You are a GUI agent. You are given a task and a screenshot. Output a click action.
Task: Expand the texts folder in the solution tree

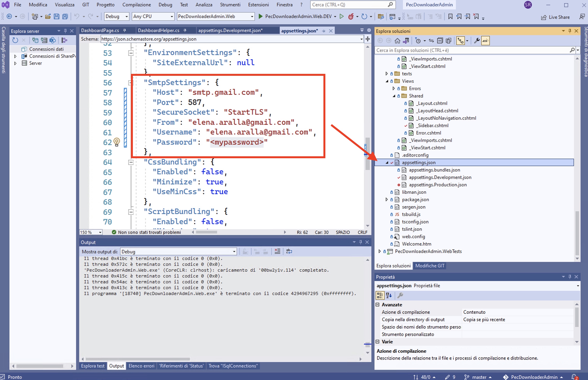point(387,74)
